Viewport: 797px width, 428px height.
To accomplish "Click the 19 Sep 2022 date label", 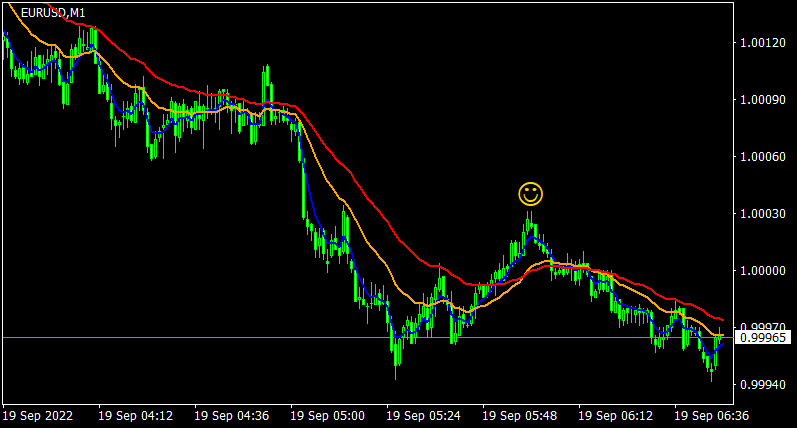I will (38, 416).
